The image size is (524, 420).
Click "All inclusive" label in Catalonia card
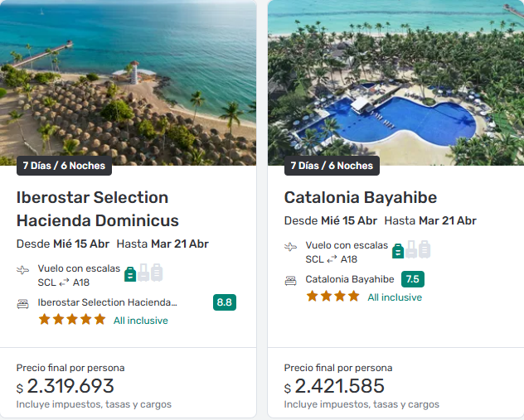click(x=395, y=297)
